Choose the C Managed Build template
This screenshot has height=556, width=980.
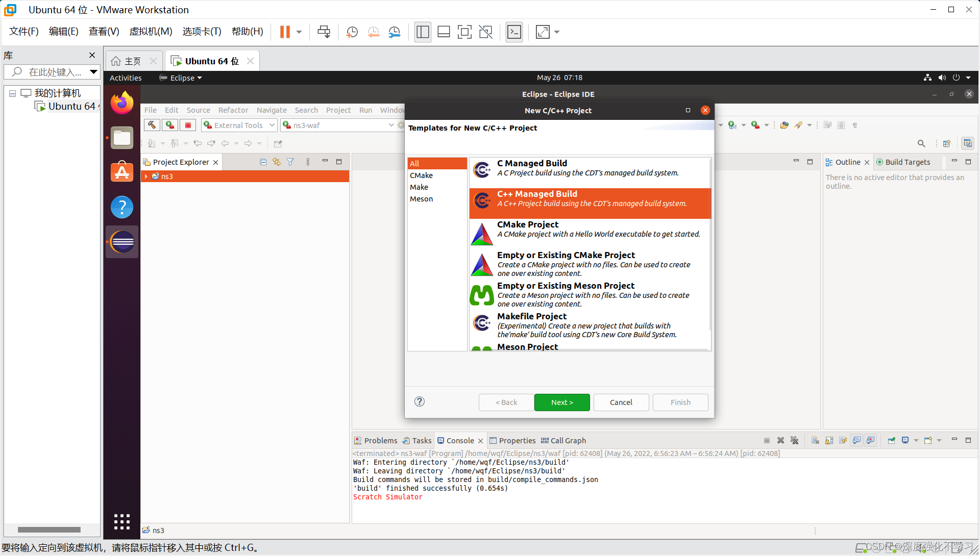pyautogui.click(x=590, y=172)
